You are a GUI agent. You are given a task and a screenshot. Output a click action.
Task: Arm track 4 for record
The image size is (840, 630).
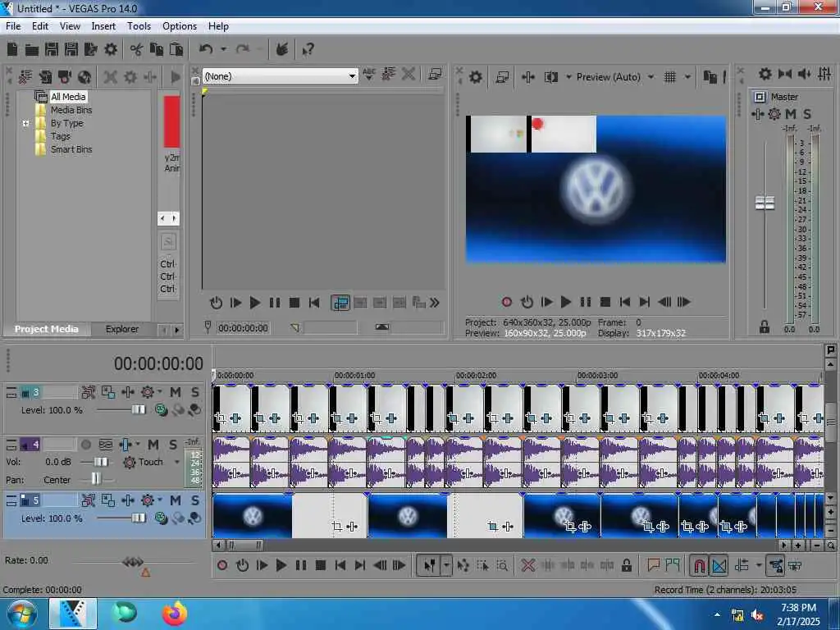click(x=85, y=445)
